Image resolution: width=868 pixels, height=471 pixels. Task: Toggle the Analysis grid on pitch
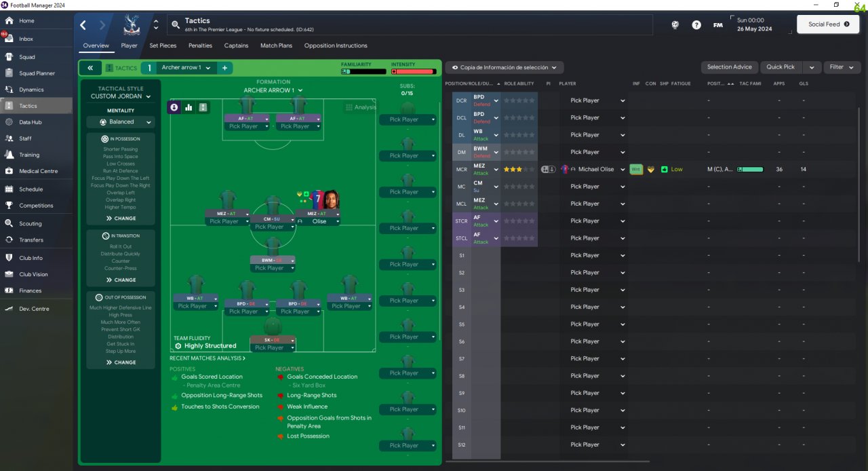361,107
